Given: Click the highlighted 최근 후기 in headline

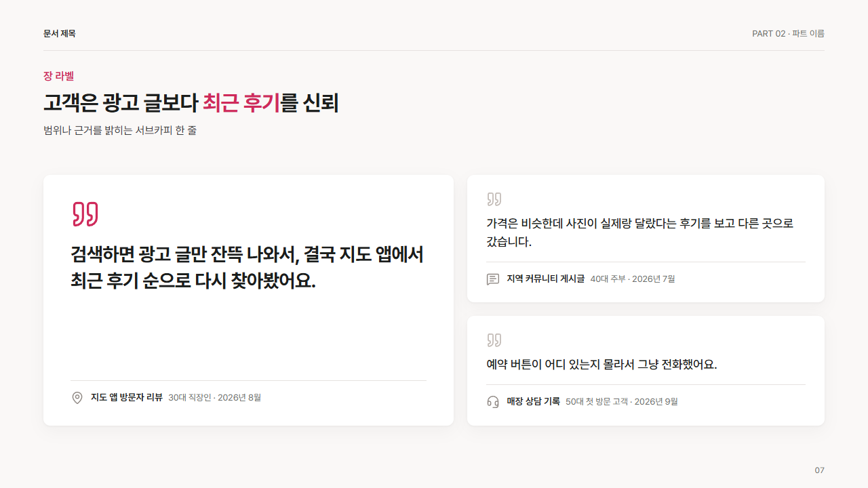Looking at the screenshot, I should click(x=241, y=103).
